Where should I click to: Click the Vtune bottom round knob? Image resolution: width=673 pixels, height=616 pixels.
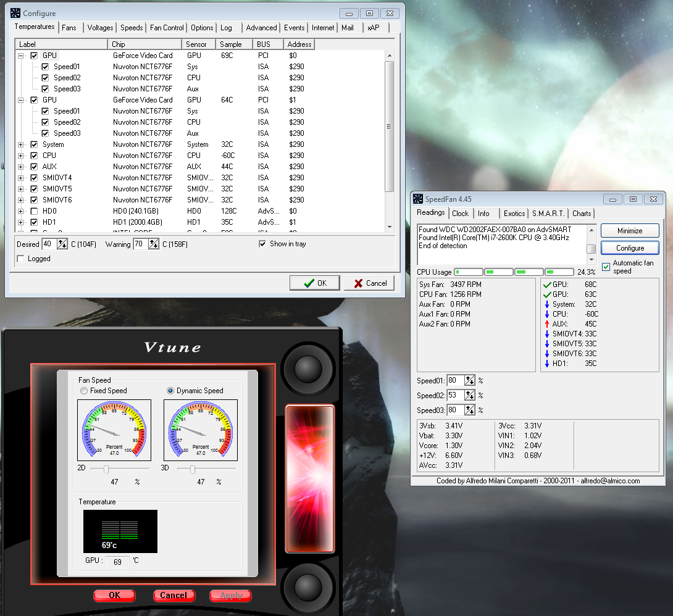308,584
